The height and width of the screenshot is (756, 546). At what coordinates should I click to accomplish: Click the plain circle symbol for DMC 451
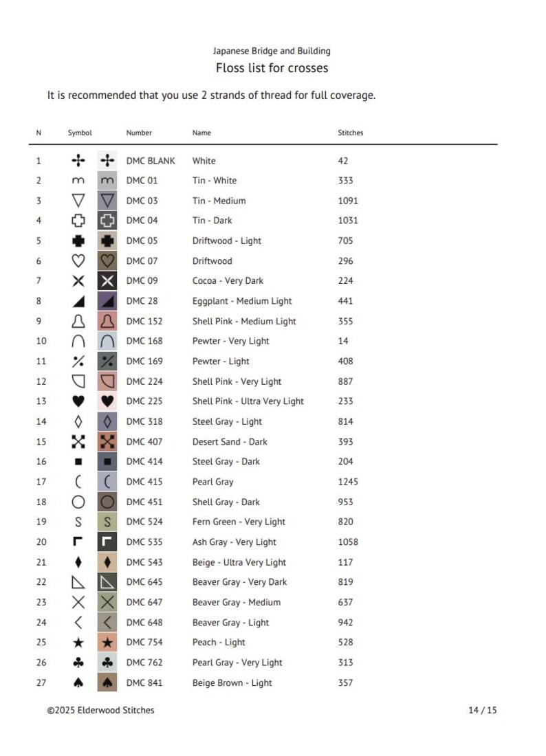point(78,502)
